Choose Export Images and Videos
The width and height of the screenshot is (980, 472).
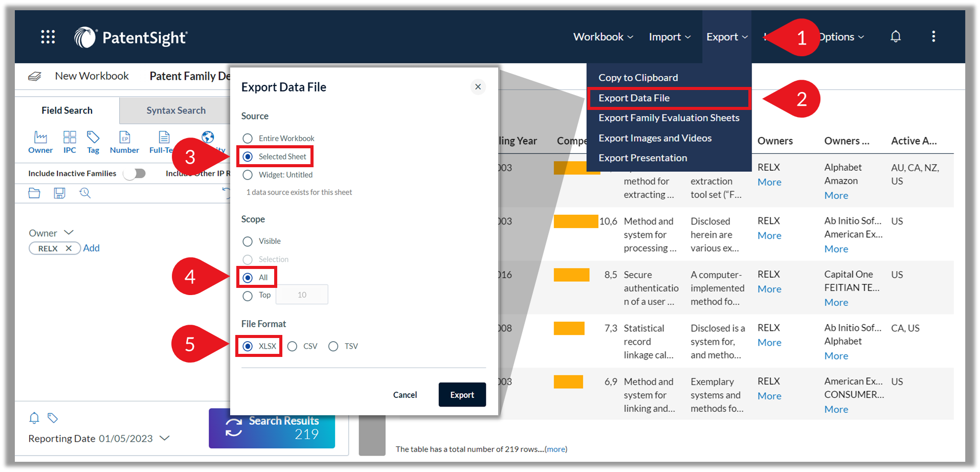tap(655, 138)
